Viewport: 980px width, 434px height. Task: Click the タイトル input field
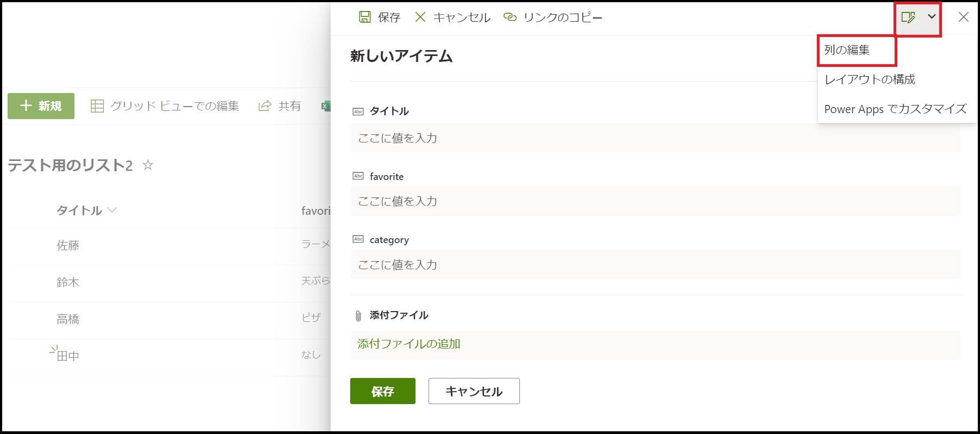(655, 138)
